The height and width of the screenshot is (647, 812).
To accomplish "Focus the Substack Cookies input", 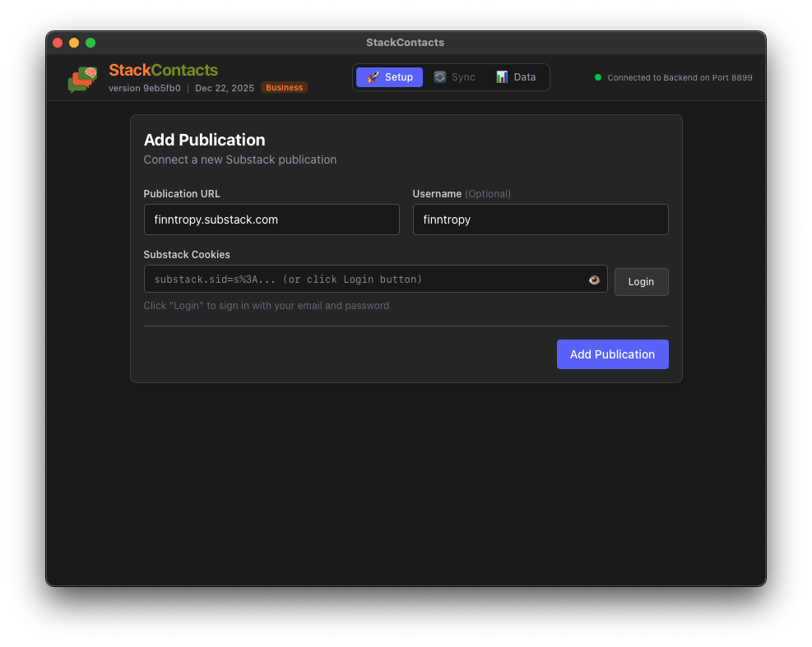I will coord(362,280).
